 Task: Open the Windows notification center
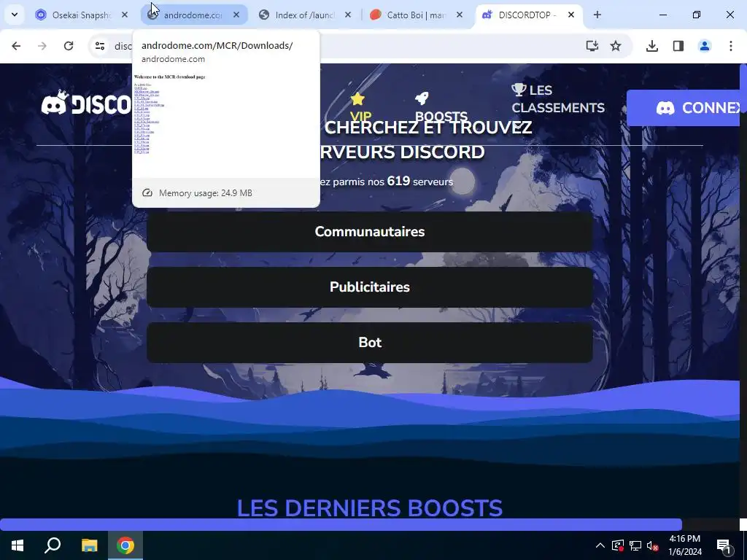(724, 545)
